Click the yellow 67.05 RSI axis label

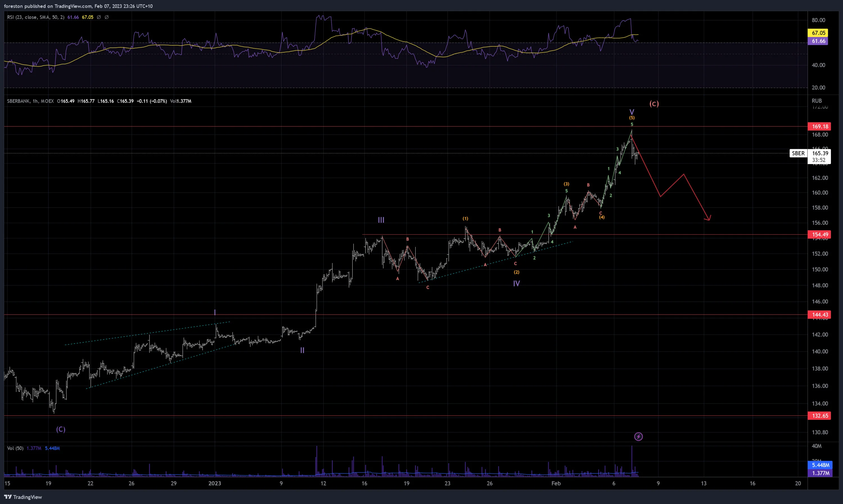818,33
